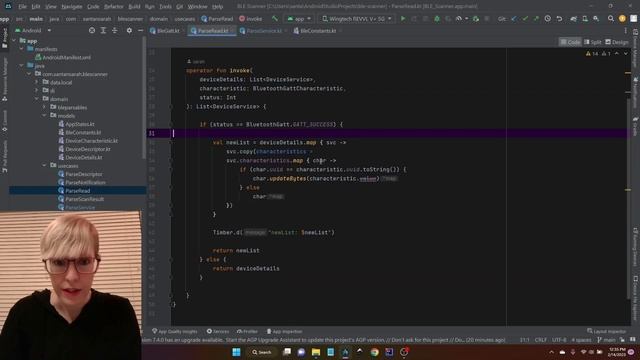Switch to BleConstants.kt tab
Screen dimensions: 640x360
coord(317,31)
